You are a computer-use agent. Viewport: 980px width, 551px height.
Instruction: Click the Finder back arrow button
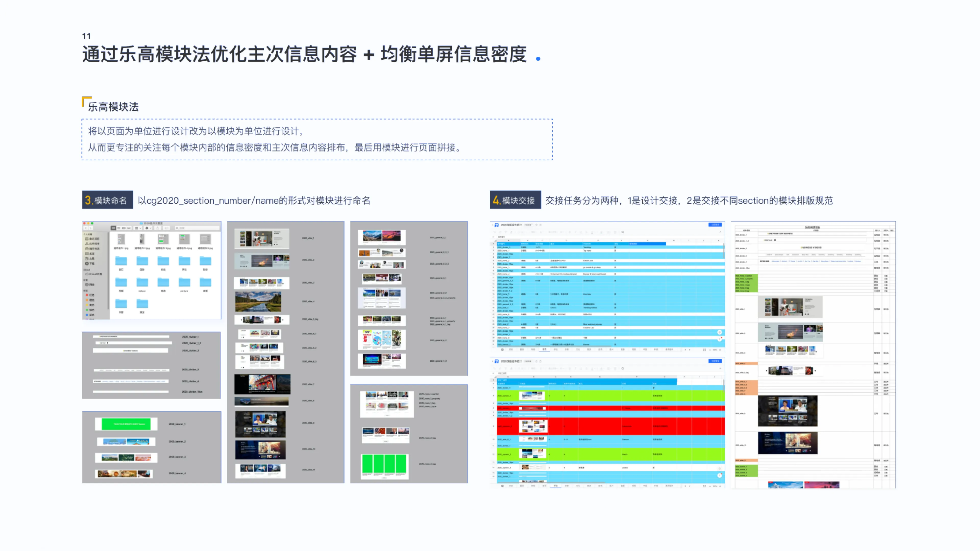tap(86, 228)
